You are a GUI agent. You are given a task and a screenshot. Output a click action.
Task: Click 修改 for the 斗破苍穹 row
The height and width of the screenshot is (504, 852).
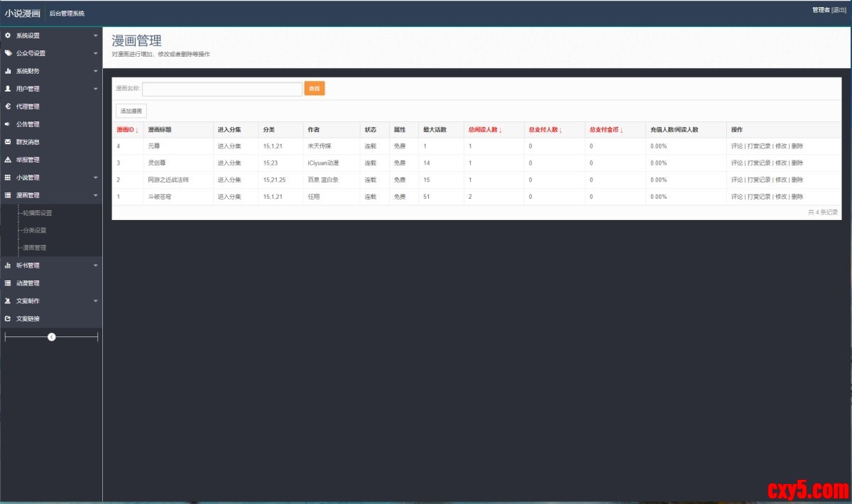coord(781,197)
